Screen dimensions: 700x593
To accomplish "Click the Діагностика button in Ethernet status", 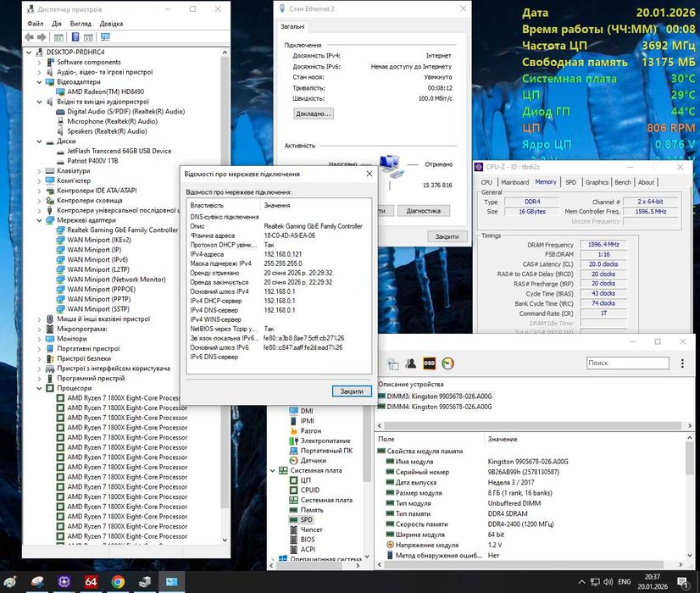I will [423, 211].
